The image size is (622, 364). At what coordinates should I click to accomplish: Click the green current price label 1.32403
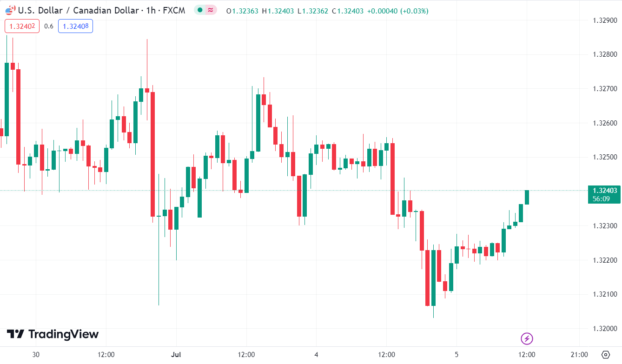(x=605, y=190)
